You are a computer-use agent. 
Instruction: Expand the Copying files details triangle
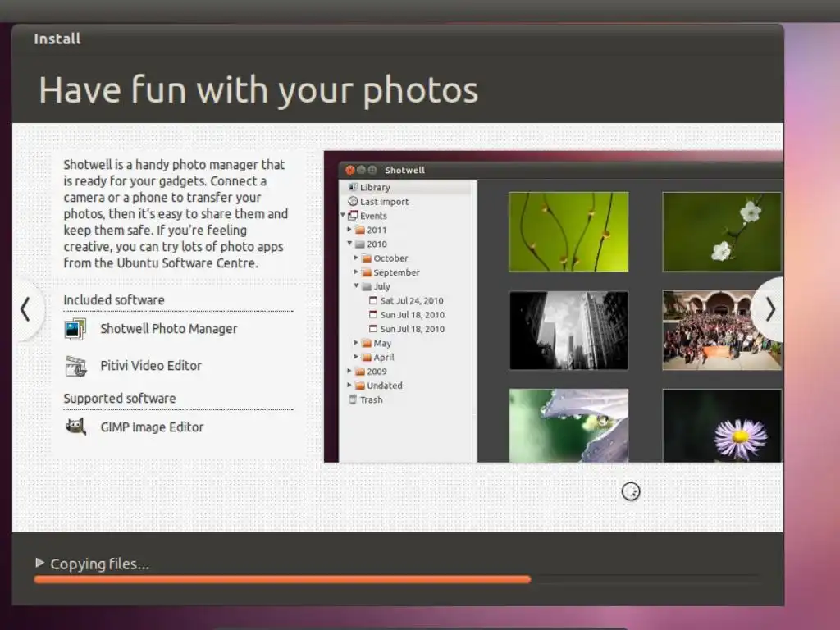39,563
